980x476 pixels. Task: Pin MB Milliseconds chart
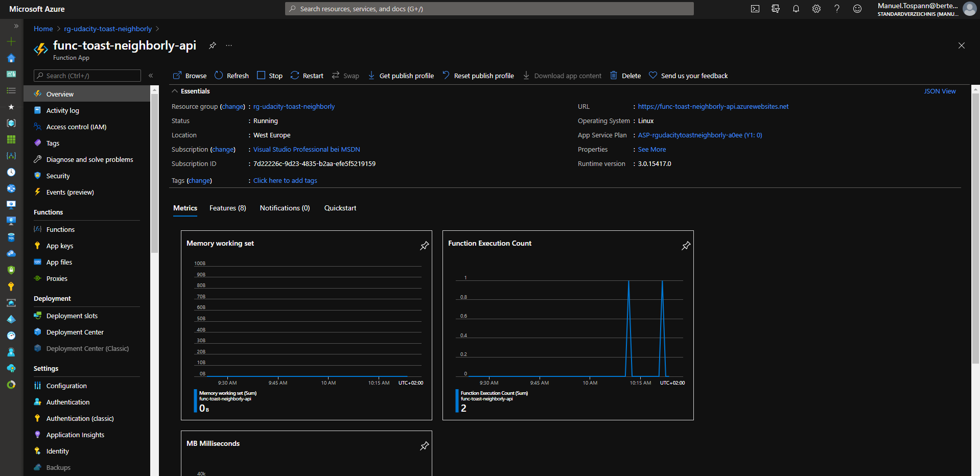tap(424, 446)
